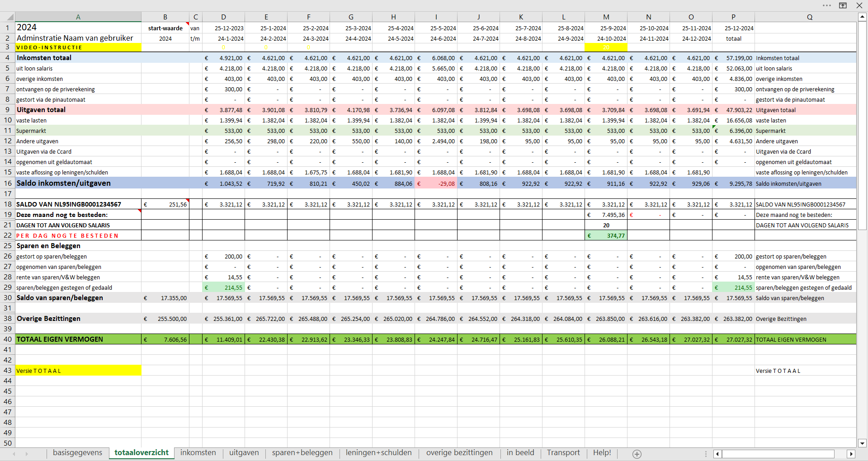
Task: Select the yellow VIDEO-INSTRUCTIE cell
Action: click(78, 47)
